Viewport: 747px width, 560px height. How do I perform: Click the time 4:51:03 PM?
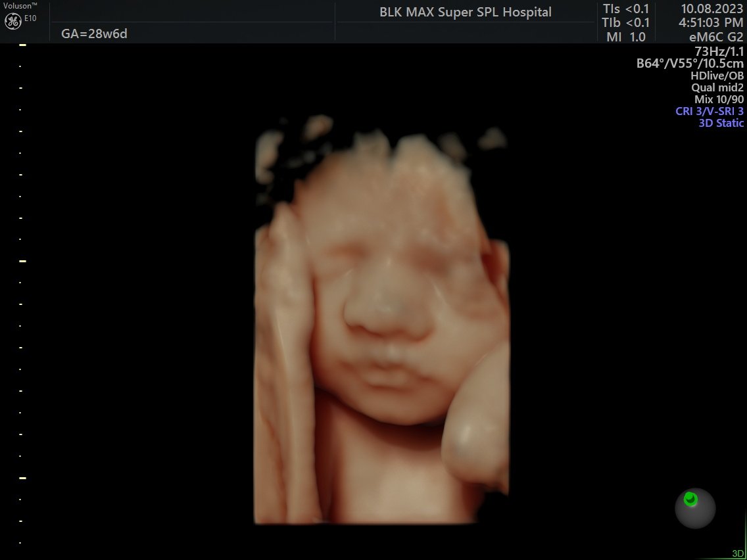tap(711, 23)
